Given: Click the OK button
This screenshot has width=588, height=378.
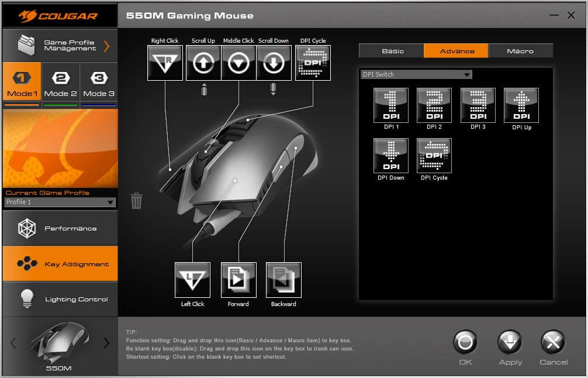Looking at the screenshot, I should pyautogui.click(x=465, y=346).
